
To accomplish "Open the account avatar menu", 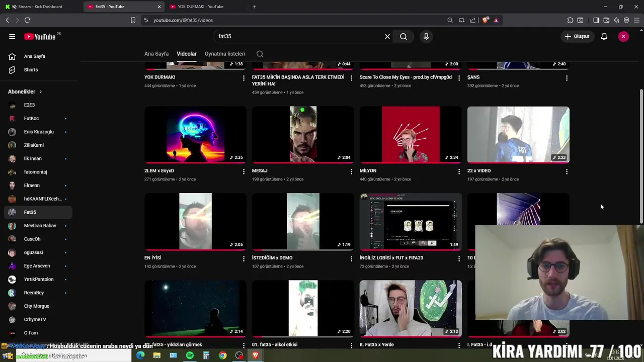I will click(623, 36).
